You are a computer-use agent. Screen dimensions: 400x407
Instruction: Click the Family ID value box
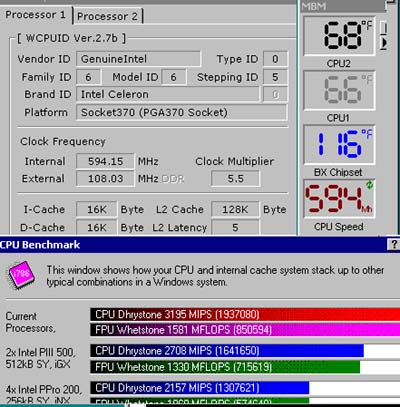tap(88, 77)
